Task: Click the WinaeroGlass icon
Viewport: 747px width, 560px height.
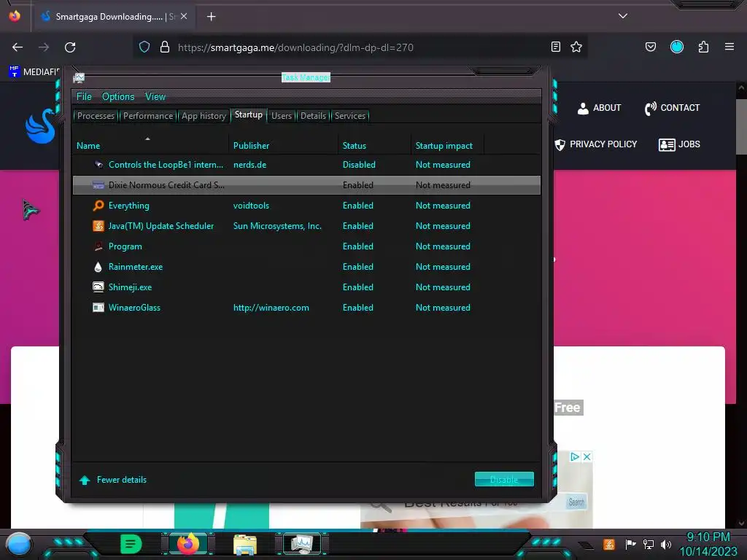Action: click(98, 308)
